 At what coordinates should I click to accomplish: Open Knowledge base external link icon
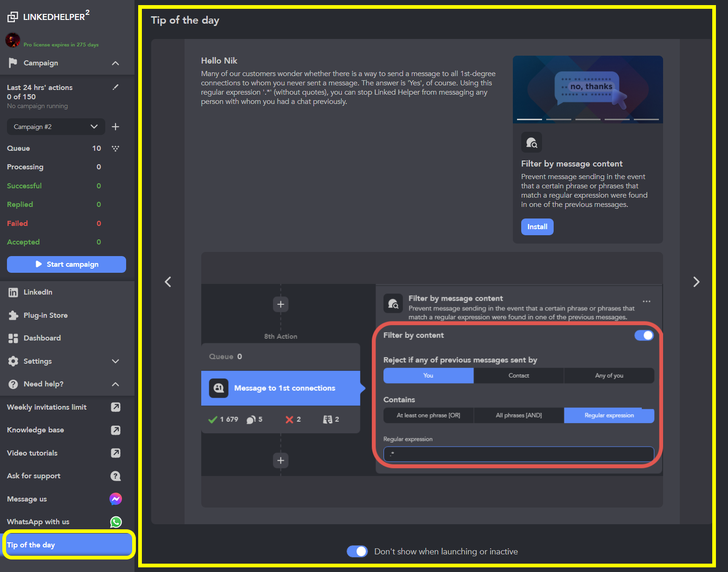click(116, 430)
